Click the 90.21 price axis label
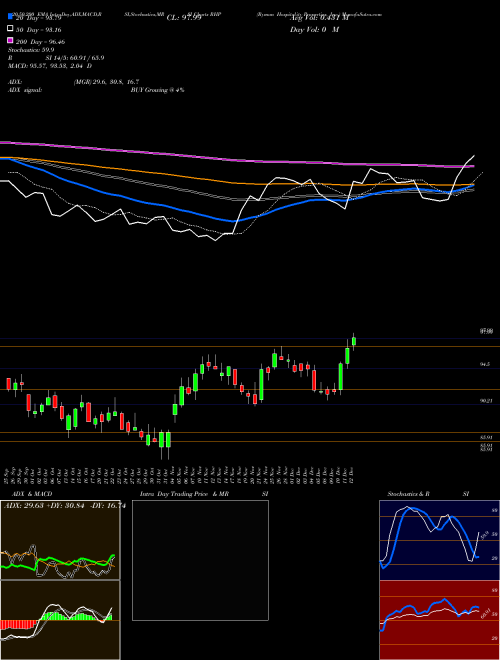The image size is (500, 660). (486, 401)
